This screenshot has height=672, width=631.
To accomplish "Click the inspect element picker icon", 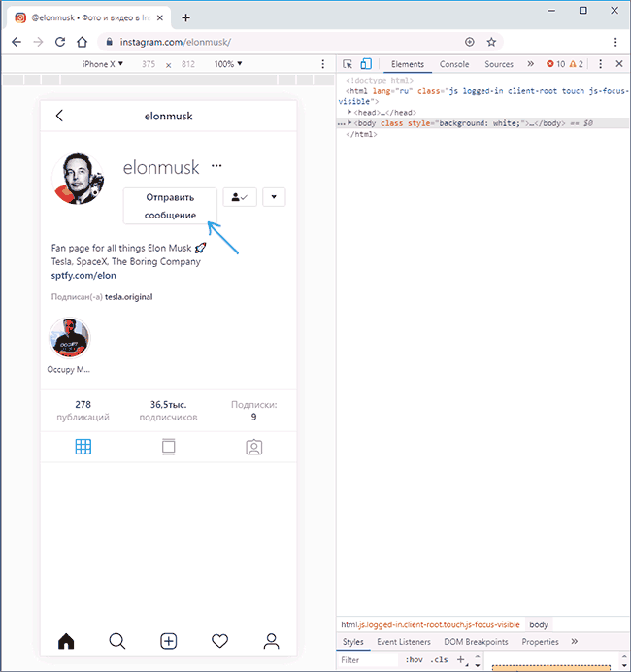I will coord(349,64).
